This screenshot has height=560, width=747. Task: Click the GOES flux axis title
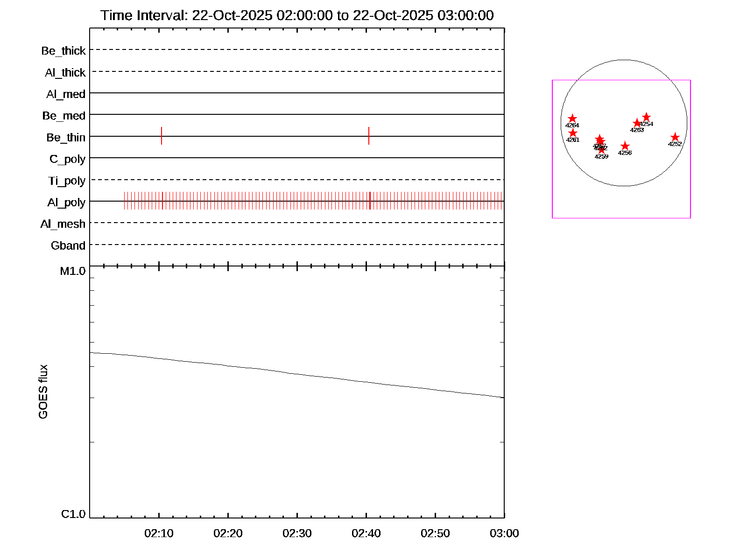pos(43,392)
